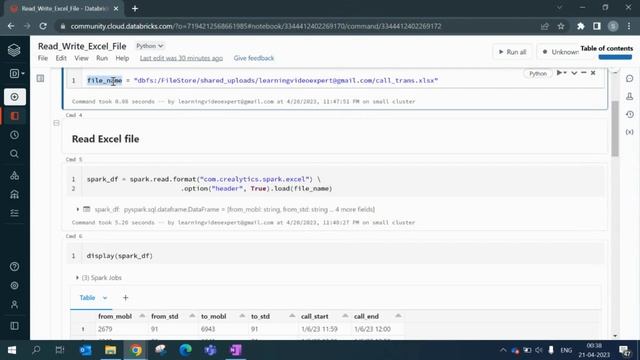The width and height of the screenshot is (640, 360).
Task: Collapse the Read Excel file section
Action: [56, 123]
